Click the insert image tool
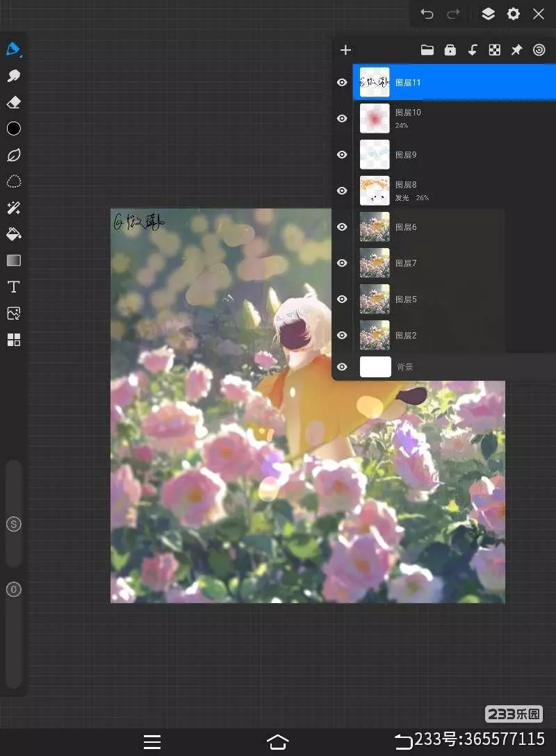The image size is (556, 756). (x=13, y=313)
